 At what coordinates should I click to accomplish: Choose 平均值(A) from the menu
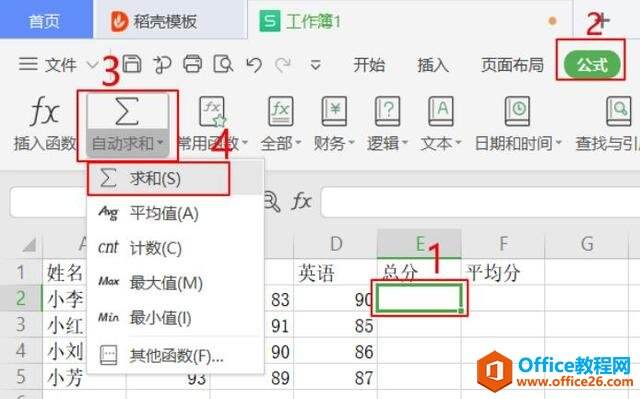click(176, 213)
